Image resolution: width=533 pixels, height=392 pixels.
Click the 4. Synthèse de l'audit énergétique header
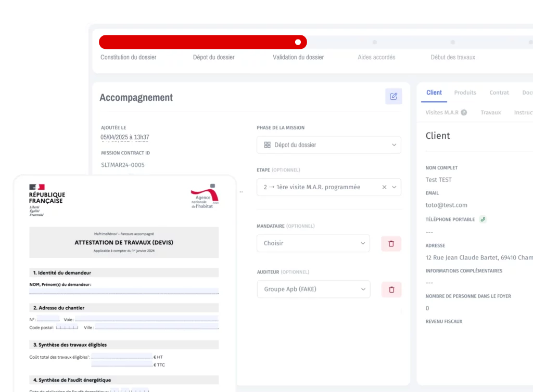coord(124,380)
